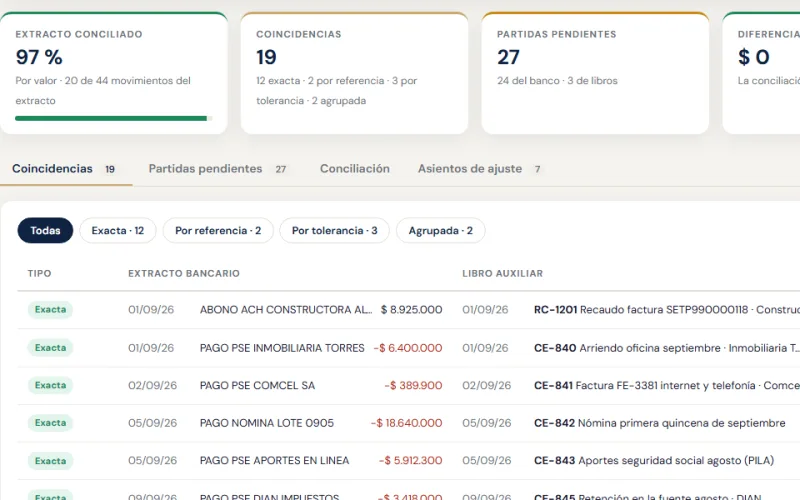Select PAGO NOMINA LOTE 0905 entry
This screenshot has height=500, width=800.
tap(267, 423)
